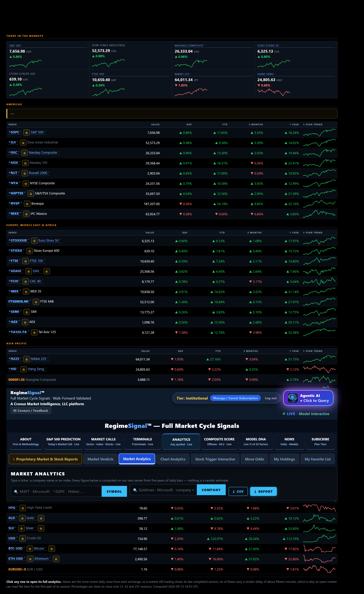Click the star icon next to Bovespa
Screen dimensions: 364x594
tap(27, 204)
